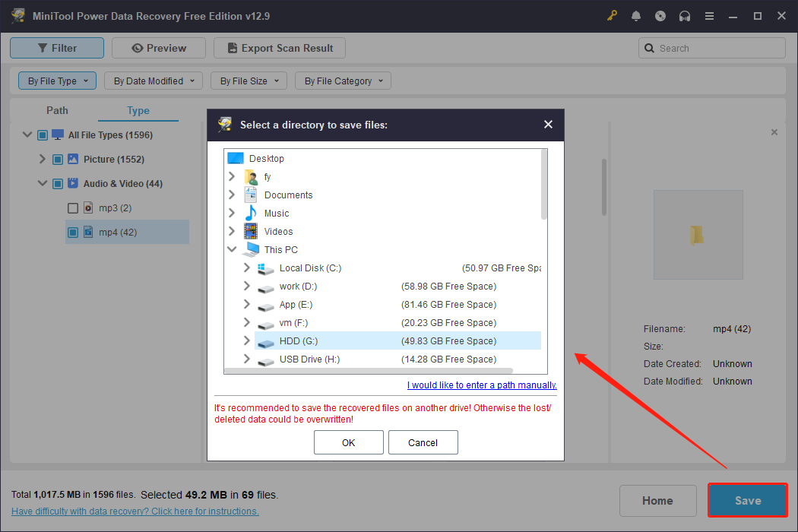Open the notifications bell icon

tap(636, 16)
